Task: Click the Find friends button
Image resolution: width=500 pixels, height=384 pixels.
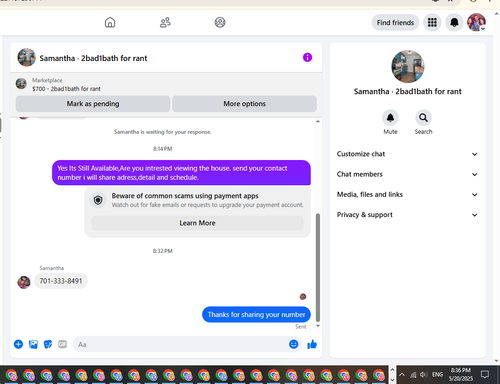Action: click(395, 23)
